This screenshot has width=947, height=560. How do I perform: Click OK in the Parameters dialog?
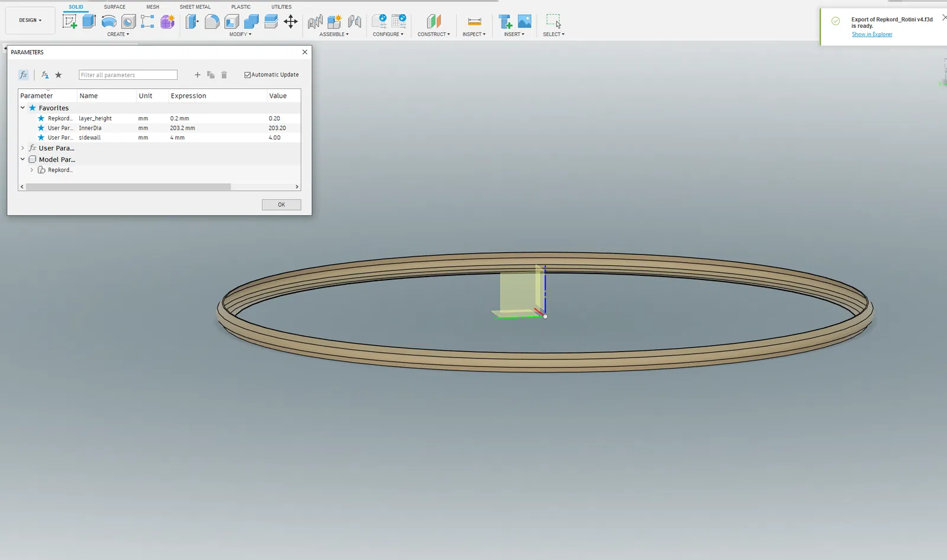(x=281, y=205)
